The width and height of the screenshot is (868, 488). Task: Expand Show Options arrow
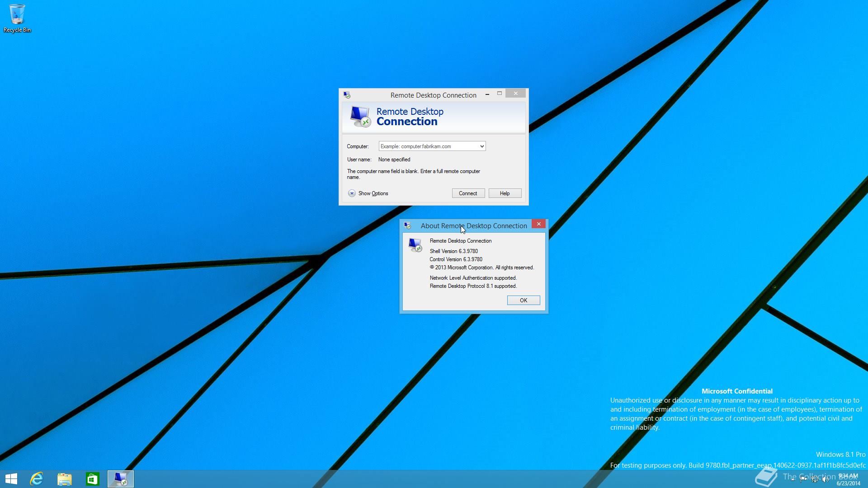pyautogui.click(x=352, y=193)
